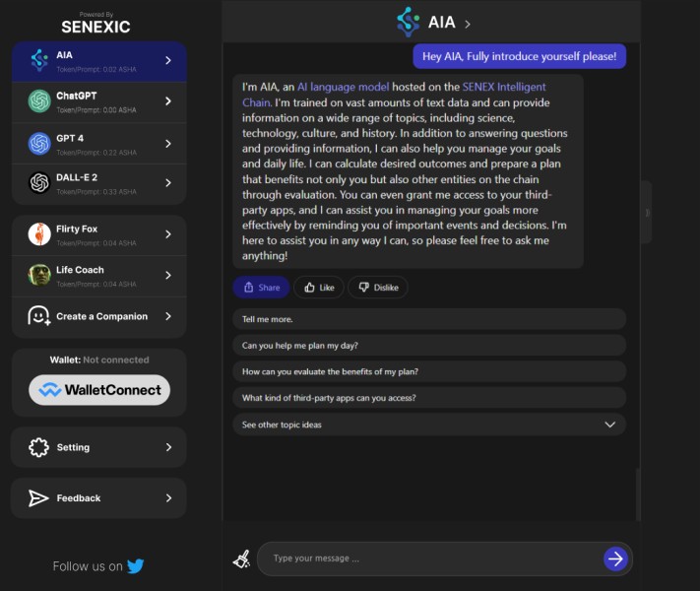Click the GPT 4 blue logo icon
700x591 pixels.
(39, 144)
